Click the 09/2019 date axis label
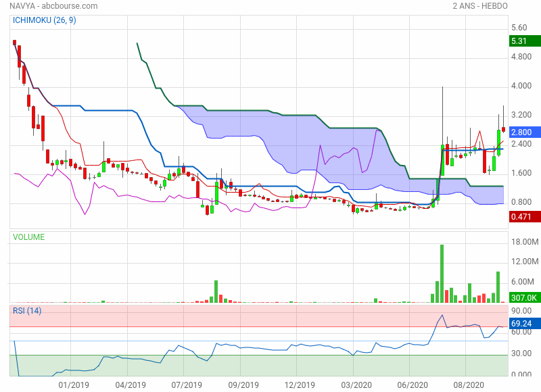Screen dimensions: 541x392 click(x=243, y=385)
